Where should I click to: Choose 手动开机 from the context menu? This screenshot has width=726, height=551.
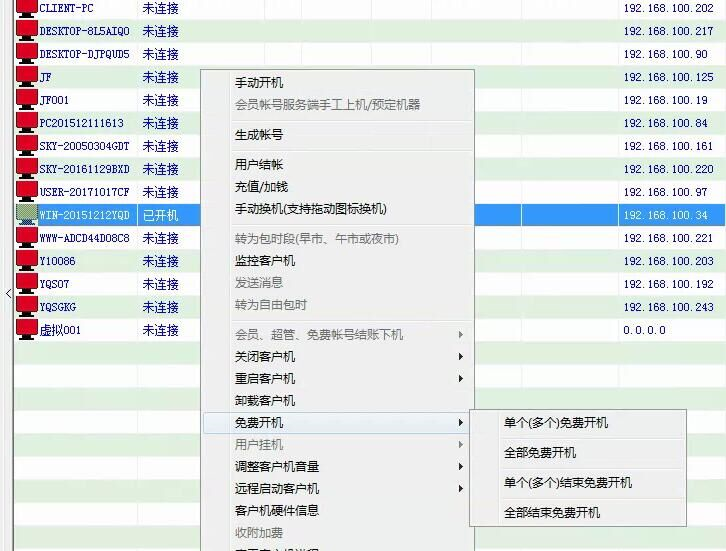tap(259, 83)
